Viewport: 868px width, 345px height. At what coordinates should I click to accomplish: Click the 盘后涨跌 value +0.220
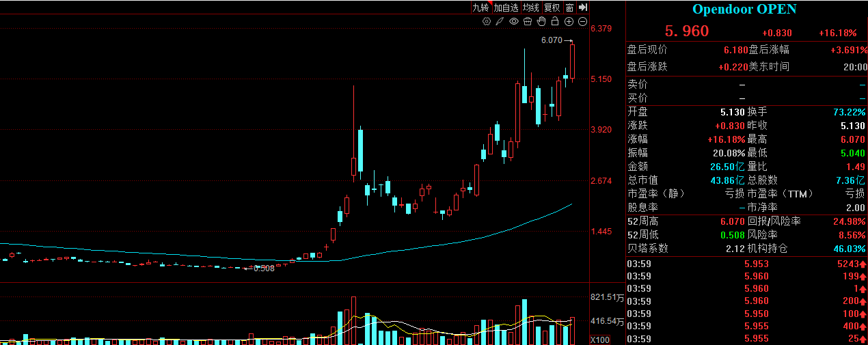[x=733, y=67]
